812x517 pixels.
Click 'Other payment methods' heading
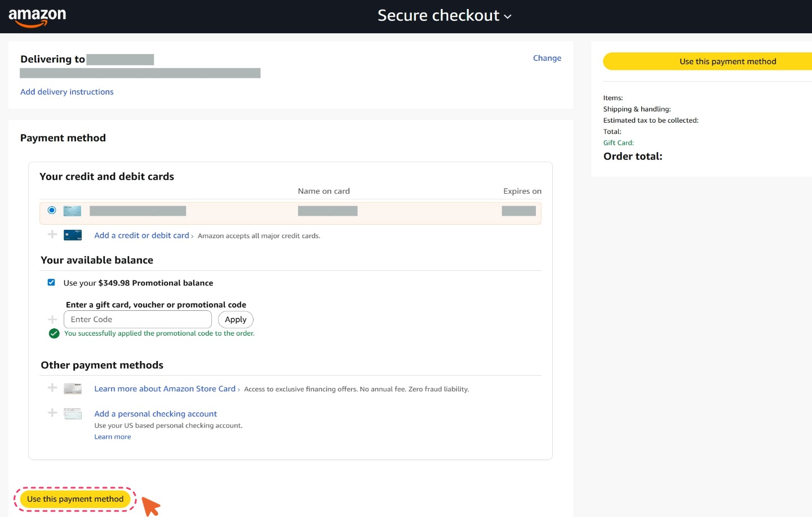pyautogui.click(x=102, y=365)
